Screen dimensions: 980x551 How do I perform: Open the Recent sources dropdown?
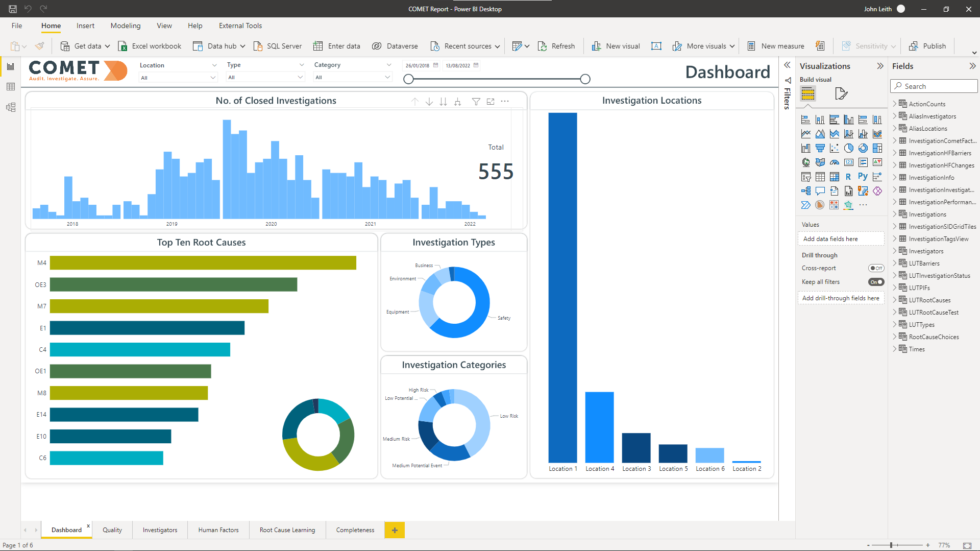coord(498,46)
